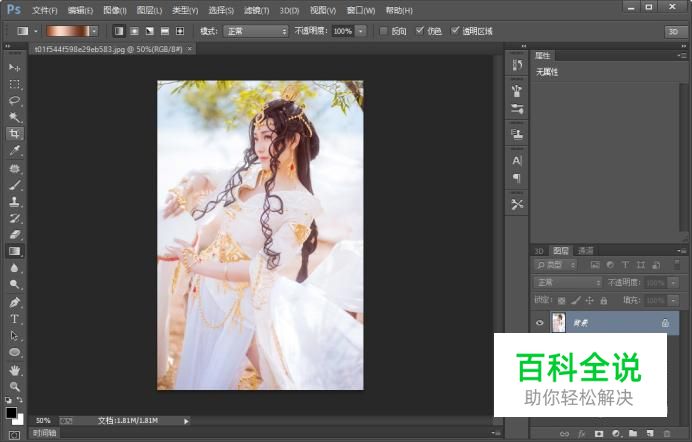The image size is (692, 442).
Task: Open the 滤镜(T) menu
Action: pyautogui.click(x=256, y=10)
